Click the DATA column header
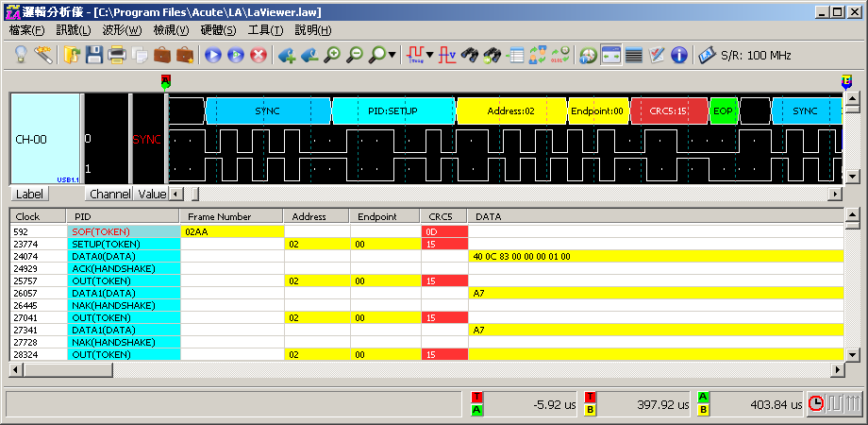 tap(656, 216)
